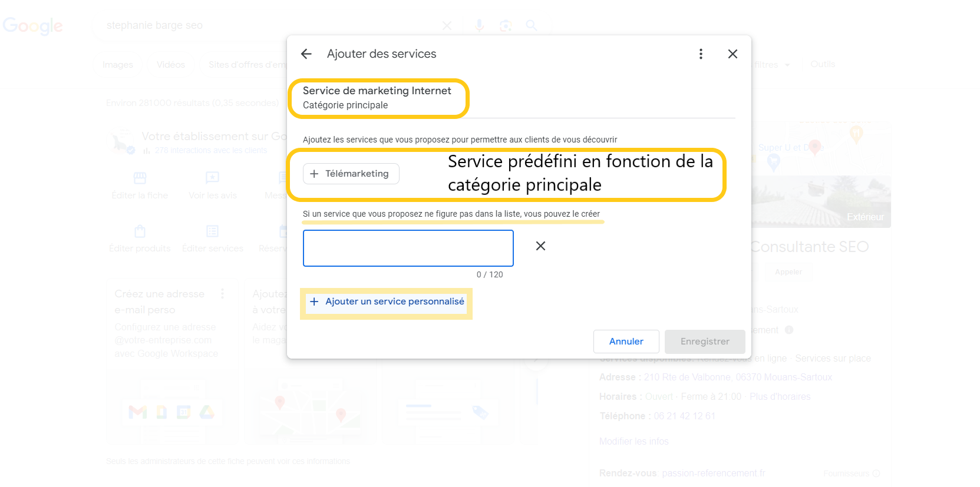Switch to the Images tab

coord(117,64)
